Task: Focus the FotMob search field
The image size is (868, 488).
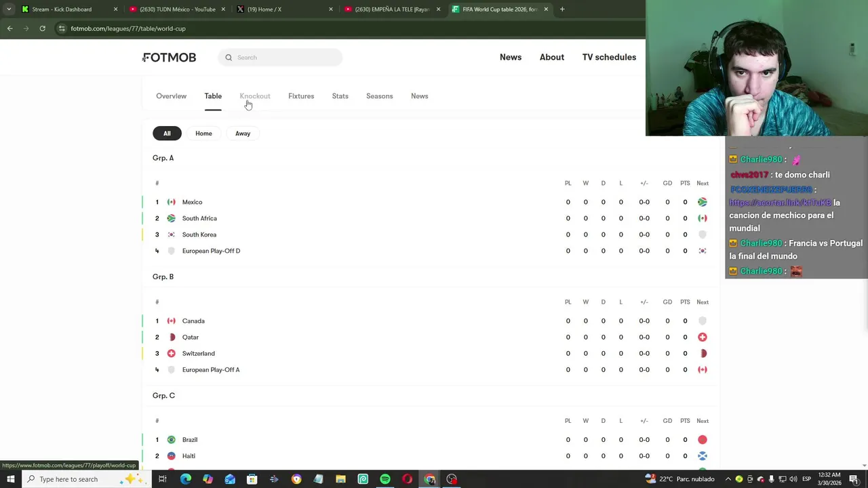Action: point(280,58)
